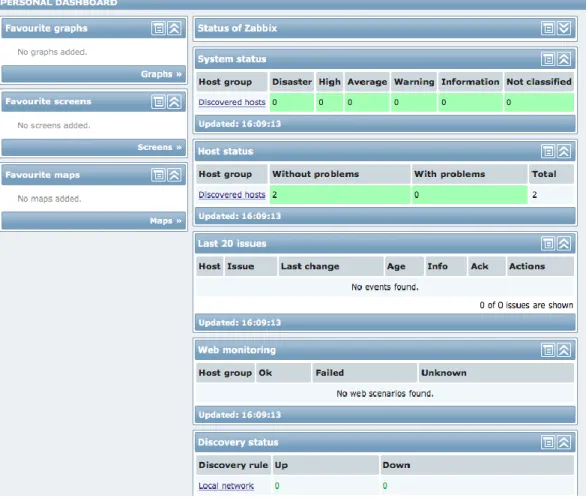The image size is (586, 498).
Task: Click Age column header in issues
Action: (404, 266)
